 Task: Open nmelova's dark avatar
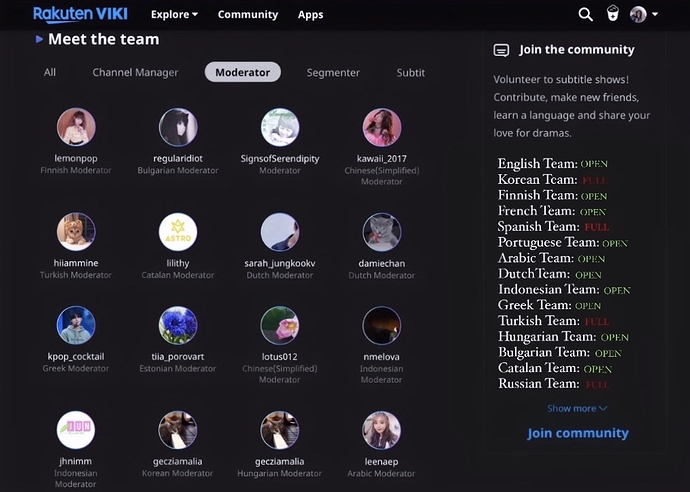pos(382,325)
